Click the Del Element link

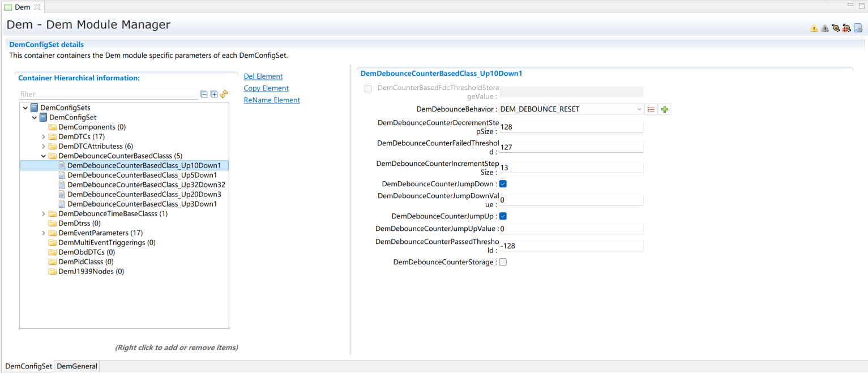click(x=263, y=76)
